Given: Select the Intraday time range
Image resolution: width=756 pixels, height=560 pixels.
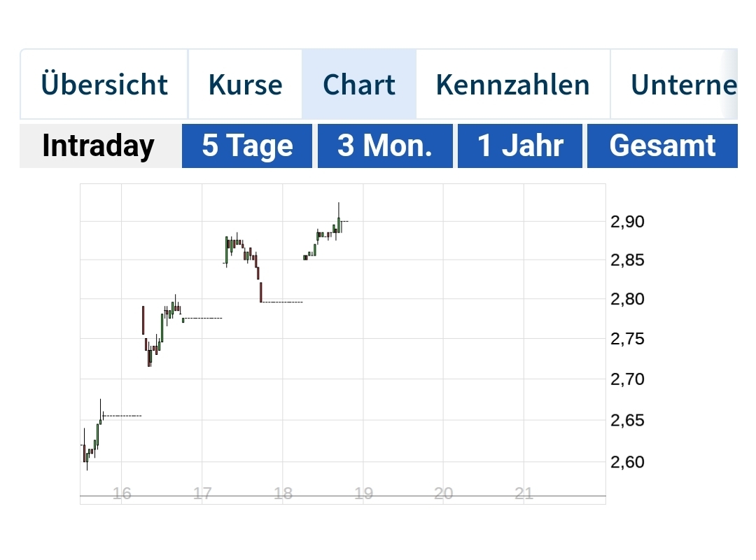Looking at the screenshot, I should [x=98, y=146].
